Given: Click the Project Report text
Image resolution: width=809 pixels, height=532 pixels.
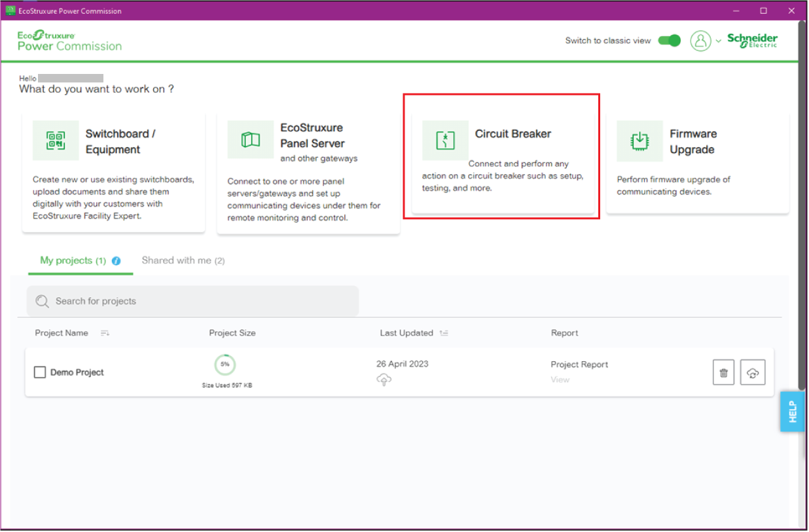Looking at the screenshot, I should (x=580, y=364).
